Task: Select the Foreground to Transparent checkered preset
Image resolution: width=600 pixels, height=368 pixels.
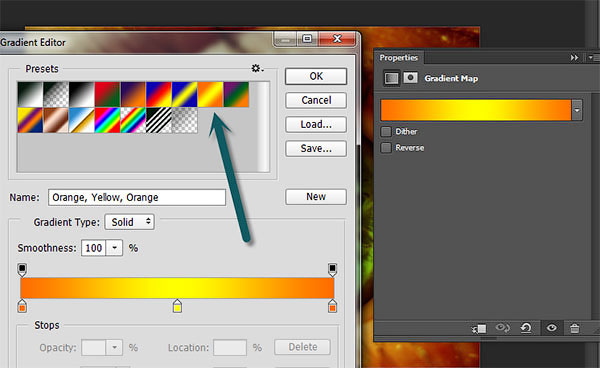Action: click(56, 94)
